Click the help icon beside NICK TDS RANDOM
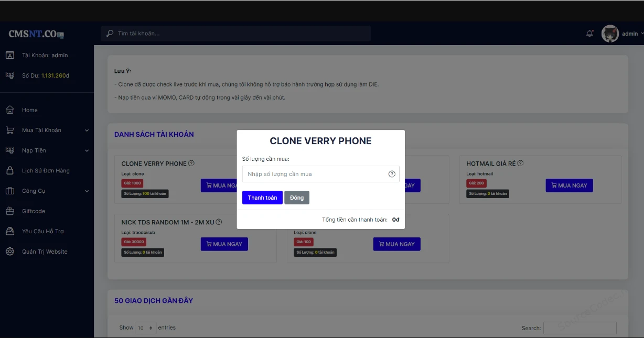Image resolution: width=644 pixels, height=338 pixels. 219,222
